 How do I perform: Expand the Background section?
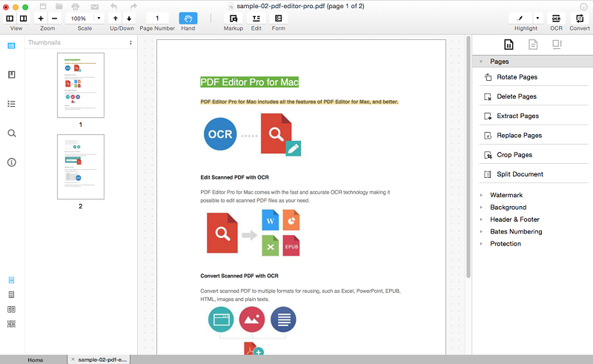(x=481, y=208)
